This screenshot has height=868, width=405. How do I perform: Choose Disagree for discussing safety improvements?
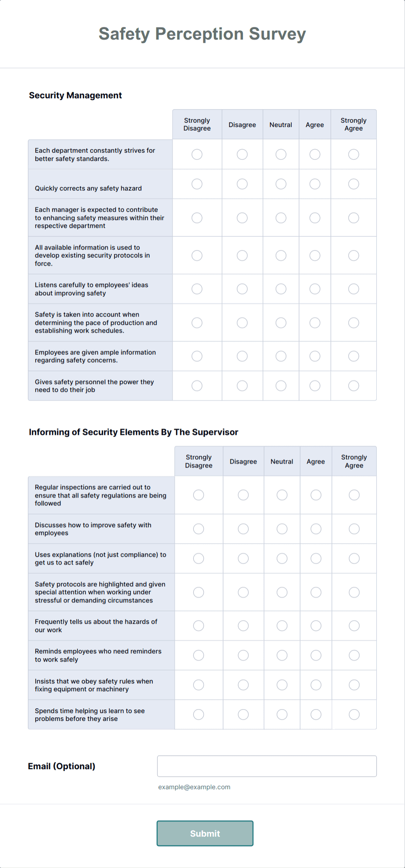click(243, 528)
